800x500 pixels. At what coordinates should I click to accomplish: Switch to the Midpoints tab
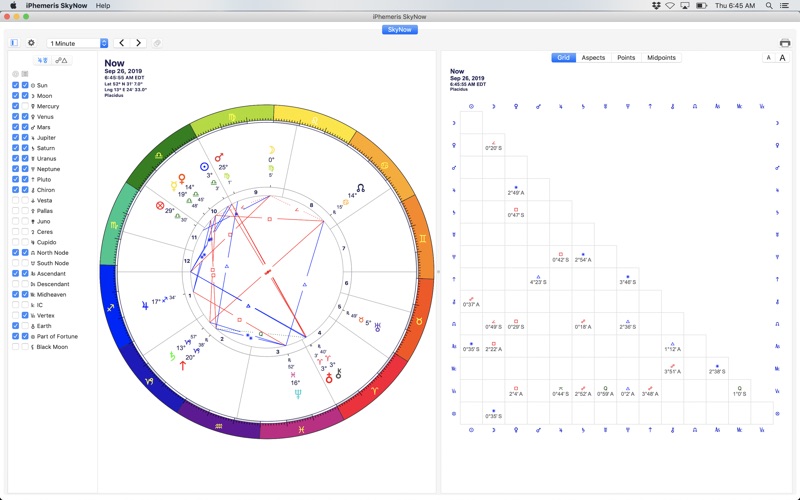click(661, 58)
